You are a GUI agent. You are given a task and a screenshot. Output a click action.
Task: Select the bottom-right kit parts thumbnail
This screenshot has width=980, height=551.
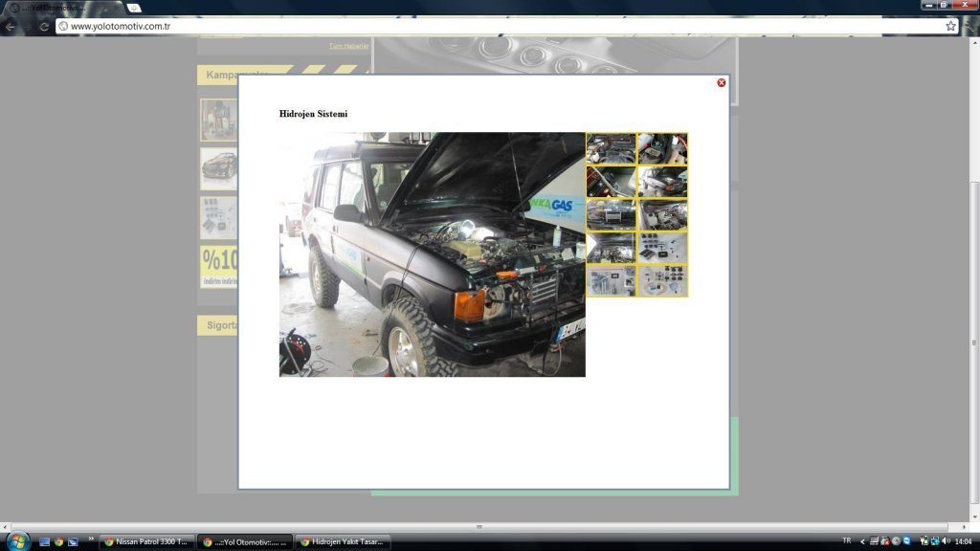pos(662,281)
